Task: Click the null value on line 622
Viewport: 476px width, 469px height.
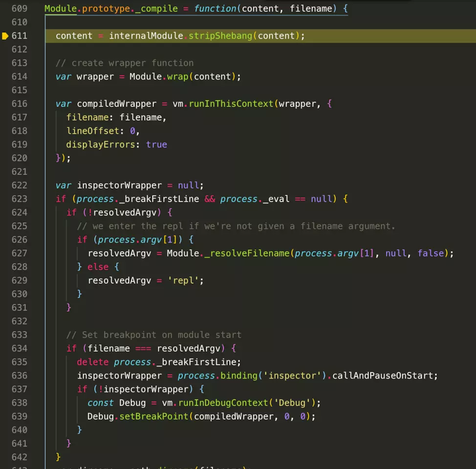Action: click(188, 185)
